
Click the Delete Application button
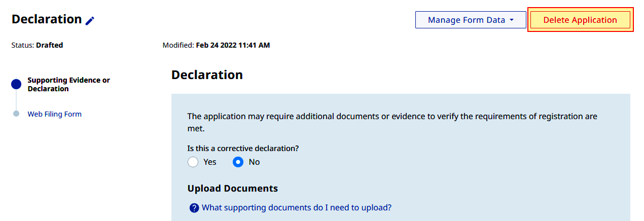pyautogui.click(x=580, y=20)
